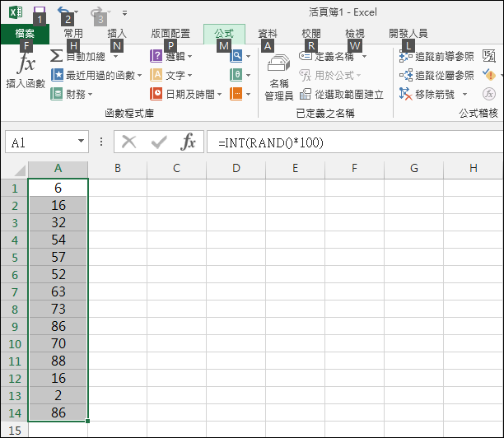The width and height of the screenshot is (504, 438).
Task: Select row 1 header
Action: click(15, 188)
